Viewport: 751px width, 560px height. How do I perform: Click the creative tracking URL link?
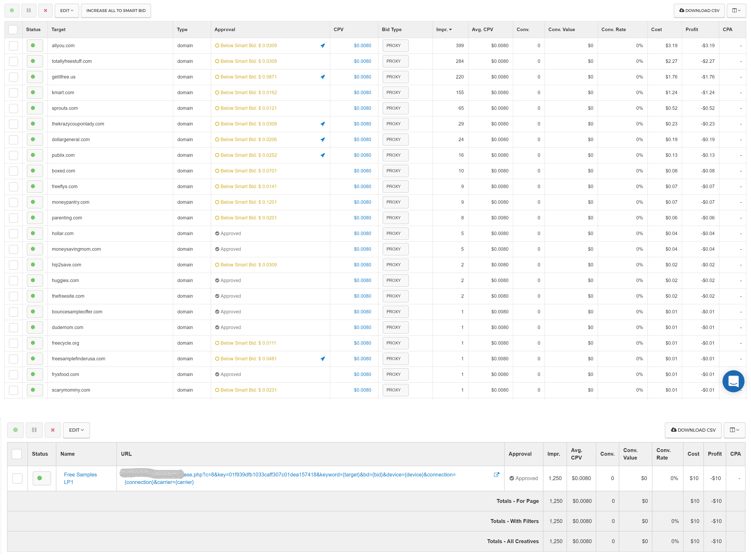pyautogui.click(x=290, y=478)
